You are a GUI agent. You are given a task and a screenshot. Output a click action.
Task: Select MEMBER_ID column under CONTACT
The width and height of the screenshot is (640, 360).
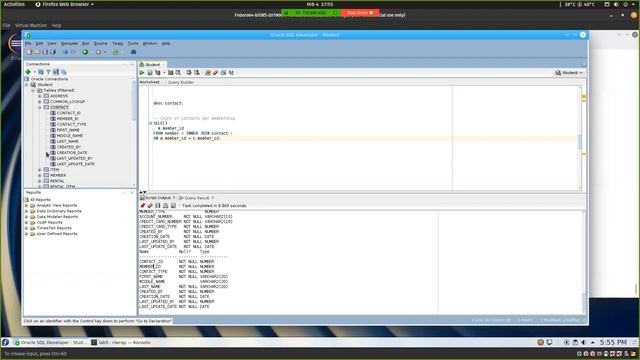click(x=67, y=119)
